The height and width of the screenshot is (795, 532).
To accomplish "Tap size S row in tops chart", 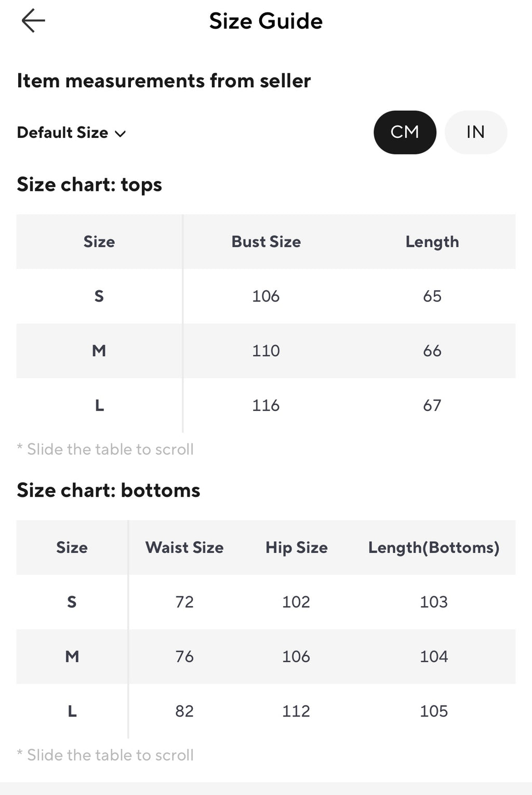I will 266,296.
